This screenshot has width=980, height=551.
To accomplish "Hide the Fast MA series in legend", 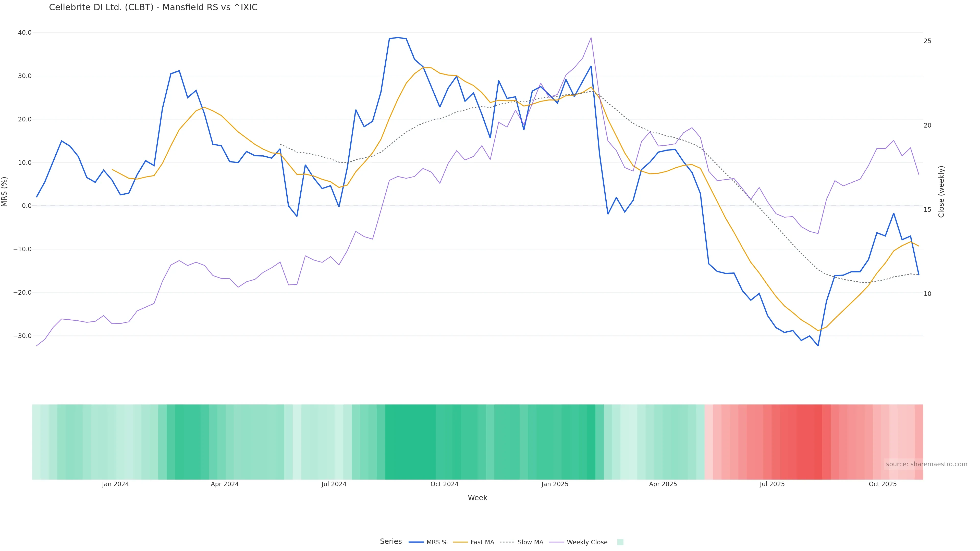I will (x=482, y=542).
